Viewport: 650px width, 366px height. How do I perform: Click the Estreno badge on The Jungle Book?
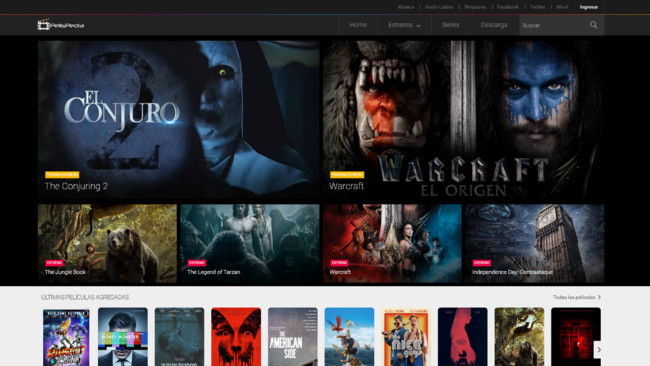pos(54,263)
